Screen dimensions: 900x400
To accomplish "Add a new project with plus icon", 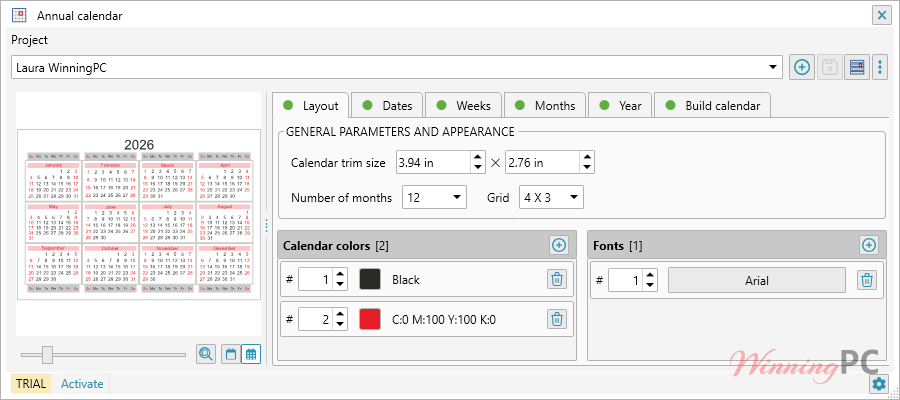I will pos(802,67).
